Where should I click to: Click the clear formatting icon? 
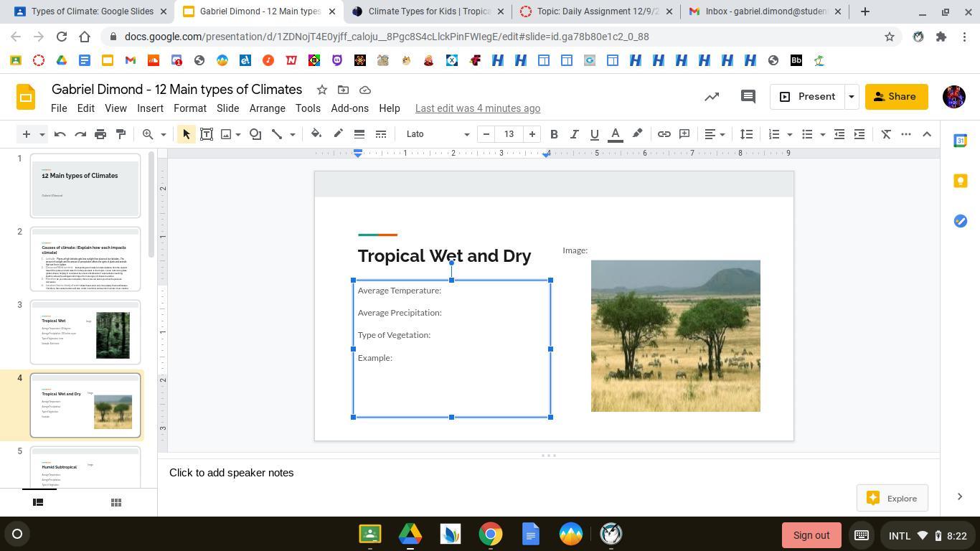886,134
